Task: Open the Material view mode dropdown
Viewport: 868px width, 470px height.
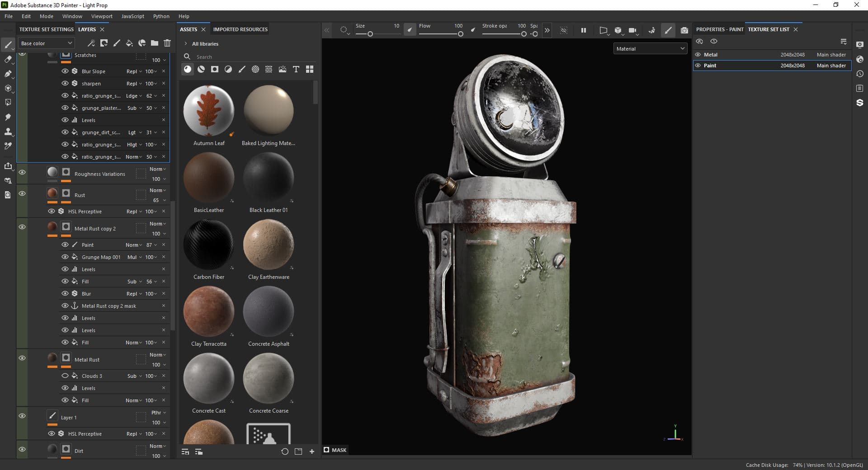Action: coord(650,48)
